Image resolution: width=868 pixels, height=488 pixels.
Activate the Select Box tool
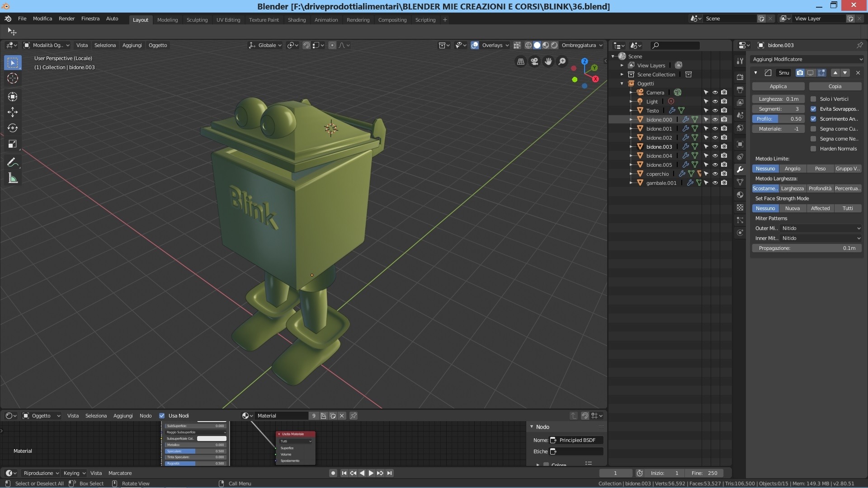13,62
